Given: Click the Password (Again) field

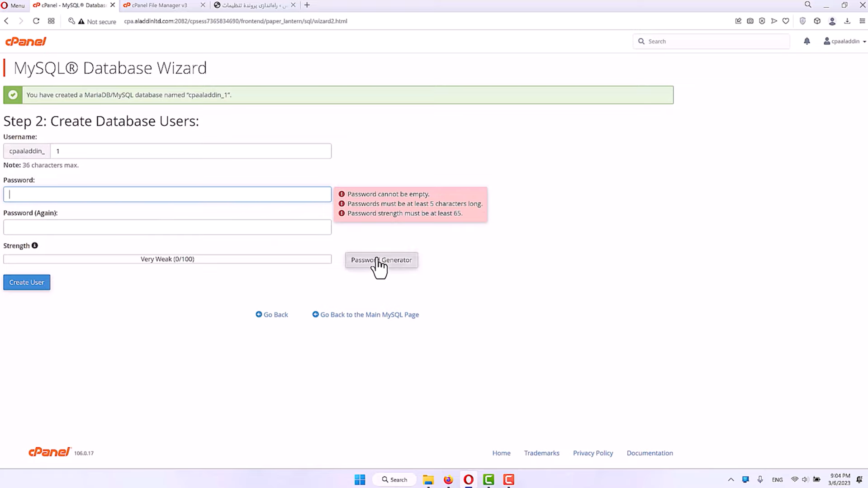Looking at the screenshot, I should [167, 227].
